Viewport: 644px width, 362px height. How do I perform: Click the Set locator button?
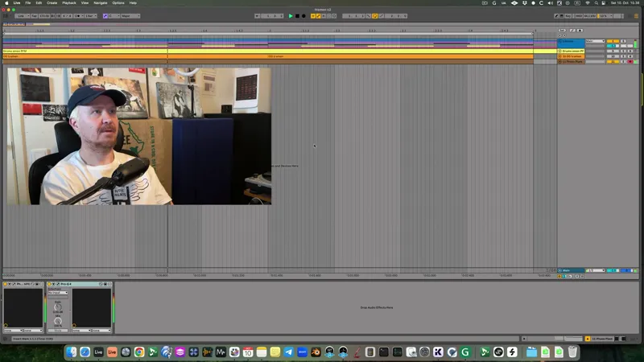(562, 31)
